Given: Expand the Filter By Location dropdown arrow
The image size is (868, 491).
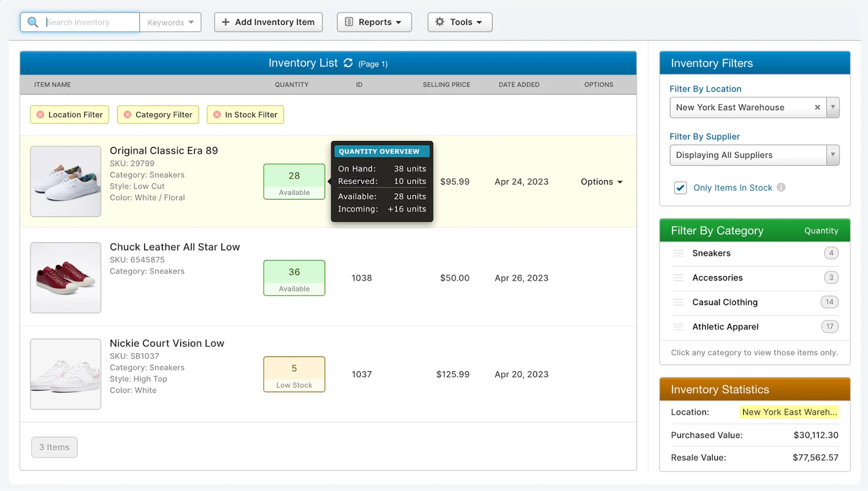Looking at the screenshot, I should [x=833, y=107].
